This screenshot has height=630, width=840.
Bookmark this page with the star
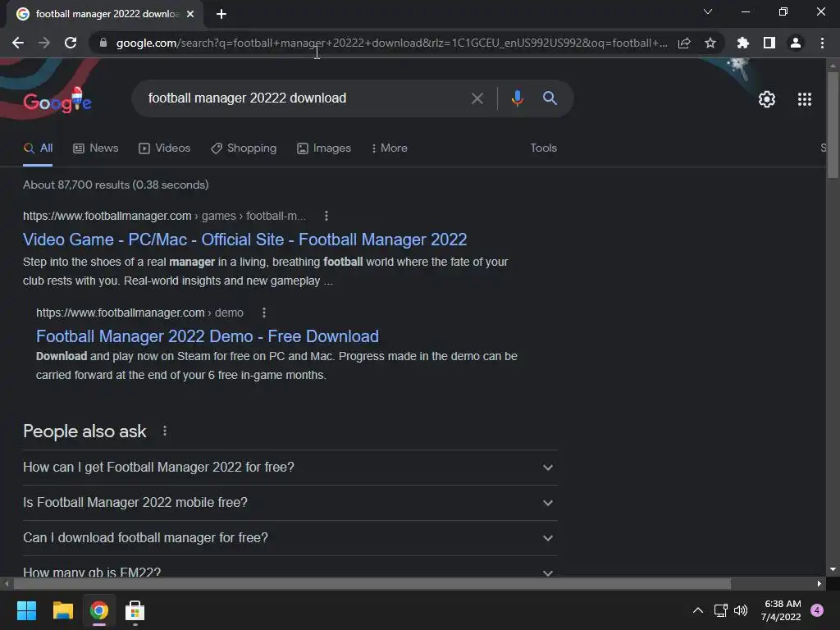(x=710, y=43)
